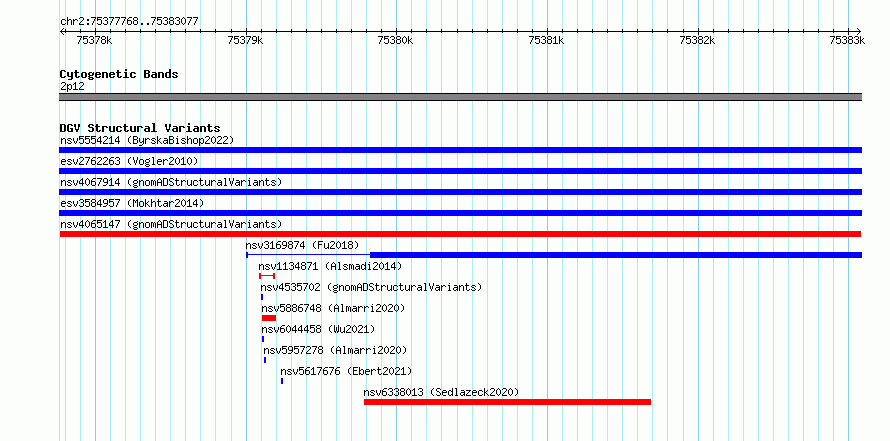Click the Cytogenetic Bands track title
890x441 pixels.
pos(119,74)
